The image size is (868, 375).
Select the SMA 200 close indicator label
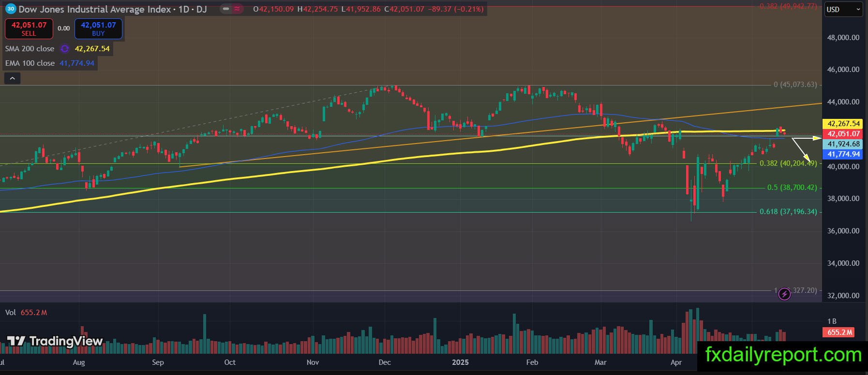click(30, 49)
